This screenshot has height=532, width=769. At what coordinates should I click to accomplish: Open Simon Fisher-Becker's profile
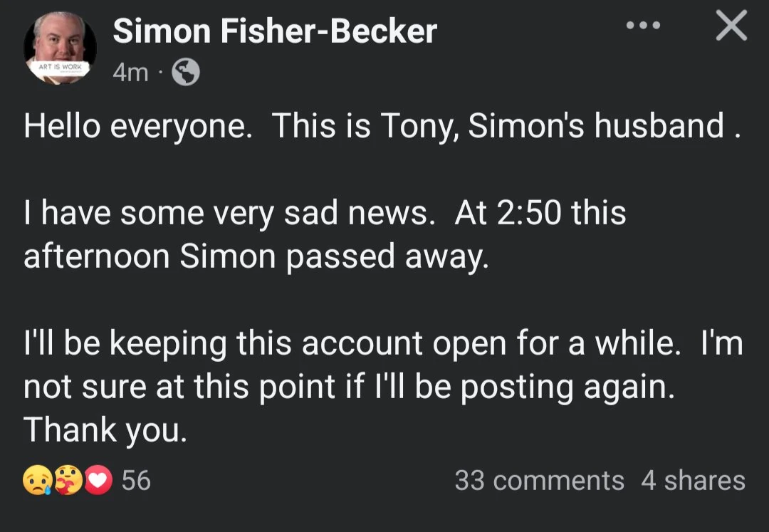pos(275,31)
